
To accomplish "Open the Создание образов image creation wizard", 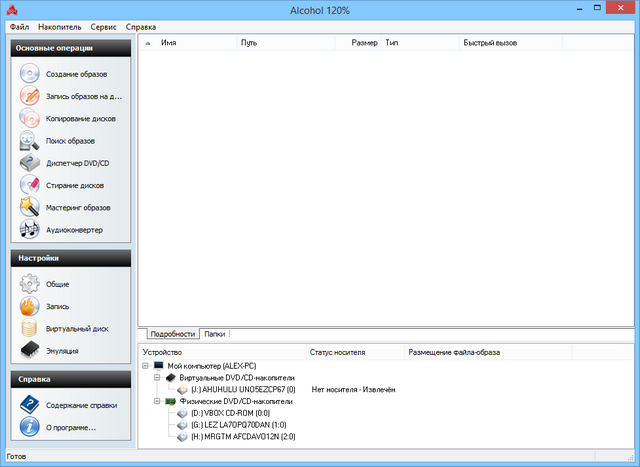I will 76,74.
